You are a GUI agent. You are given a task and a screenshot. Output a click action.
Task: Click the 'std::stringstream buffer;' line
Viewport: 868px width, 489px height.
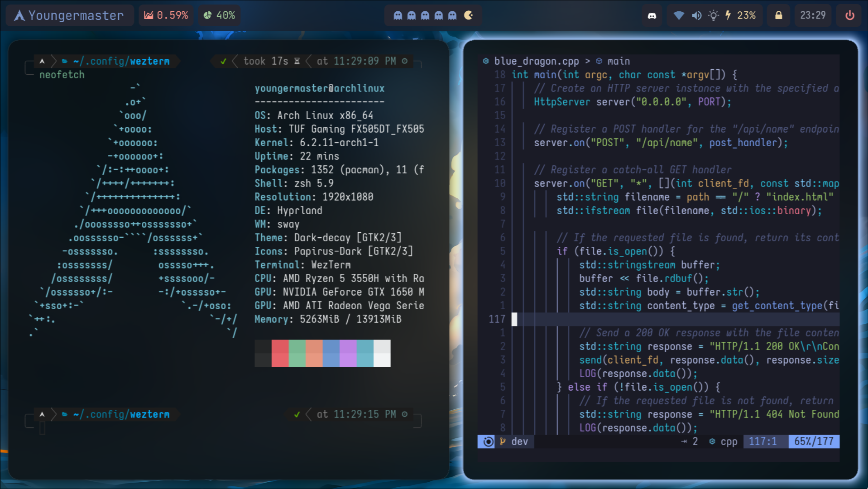650,265
